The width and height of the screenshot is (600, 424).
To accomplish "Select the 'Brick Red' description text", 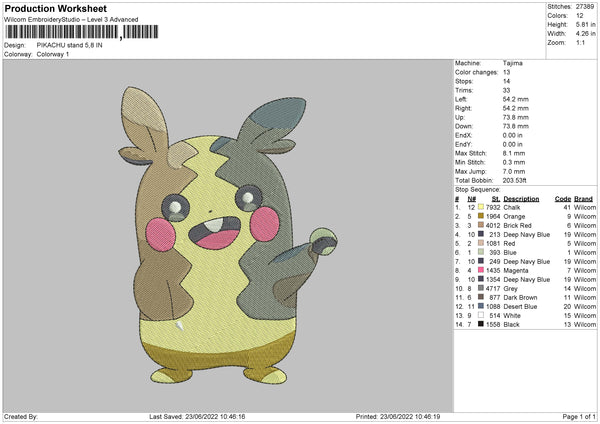I will pos(517,225).
